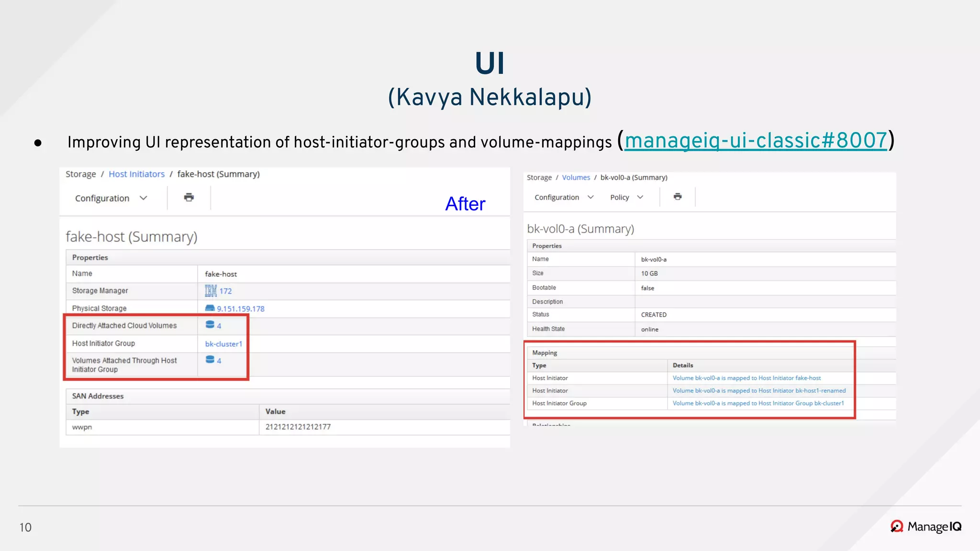Click Size value 10 GB
Image resolution: width=980 pixels, height=551 pixels.
coord(649,274)
